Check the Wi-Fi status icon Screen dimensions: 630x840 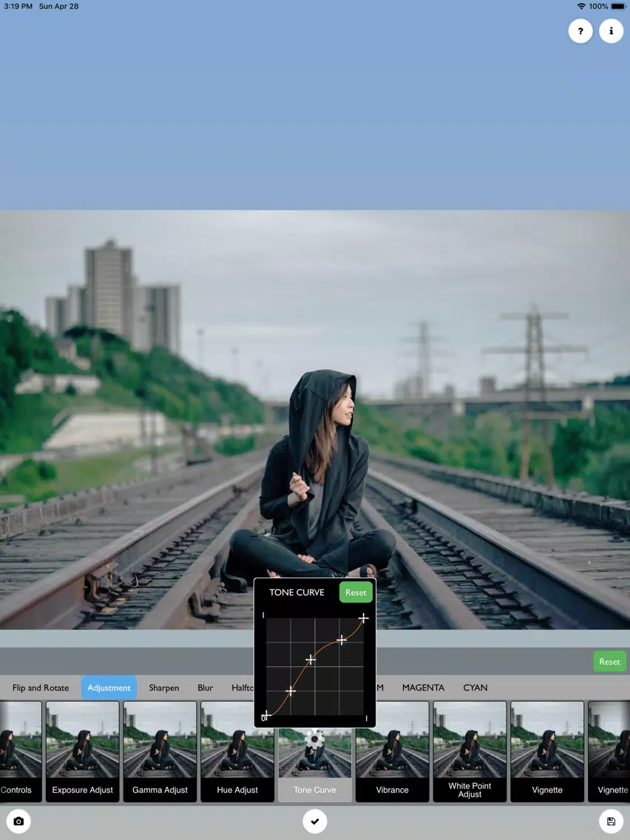pos(581,7)
